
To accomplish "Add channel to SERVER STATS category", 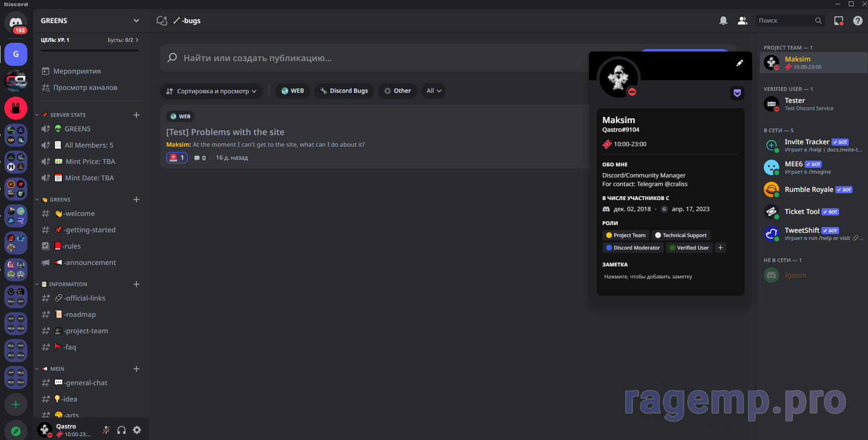I will 136,115.
